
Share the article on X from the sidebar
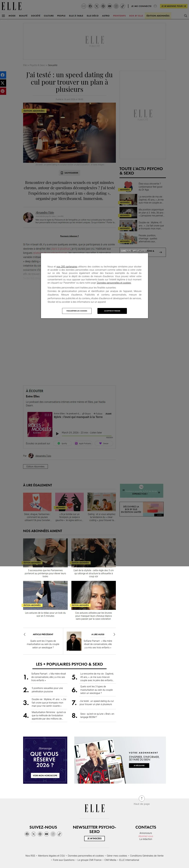click(x=3, y=83)
